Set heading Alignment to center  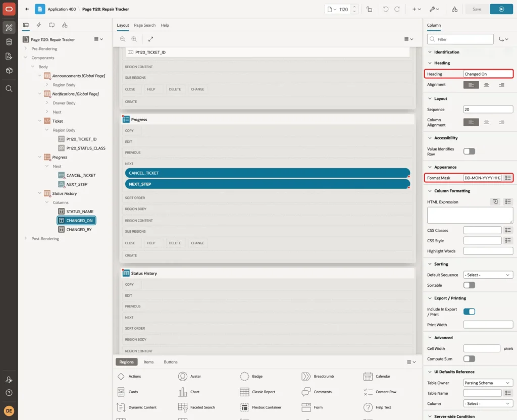coord(486,85)
